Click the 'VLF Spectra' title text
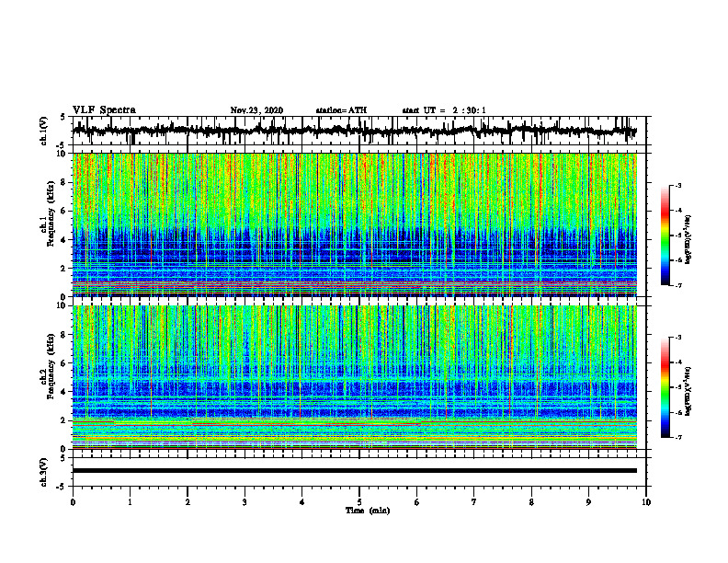The image size is (728, 563). coord(104,110)
